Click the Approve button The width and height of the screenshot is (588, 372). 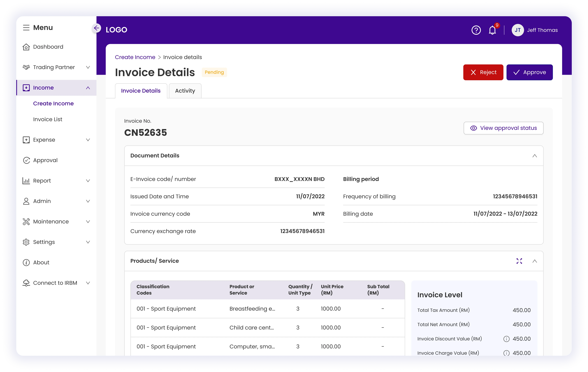point(529,72)
